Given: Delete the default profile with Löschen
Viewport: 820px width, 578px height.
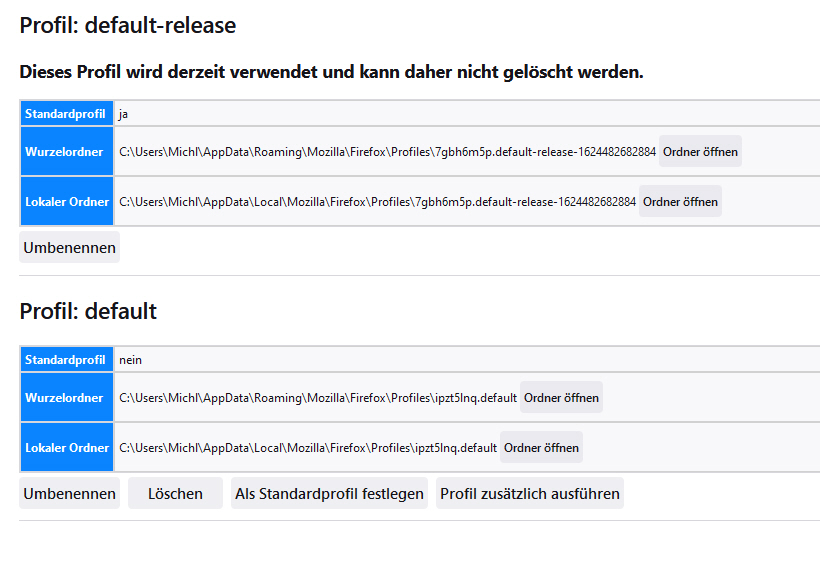Looking at the screenshot, I should tap(175, 494).
